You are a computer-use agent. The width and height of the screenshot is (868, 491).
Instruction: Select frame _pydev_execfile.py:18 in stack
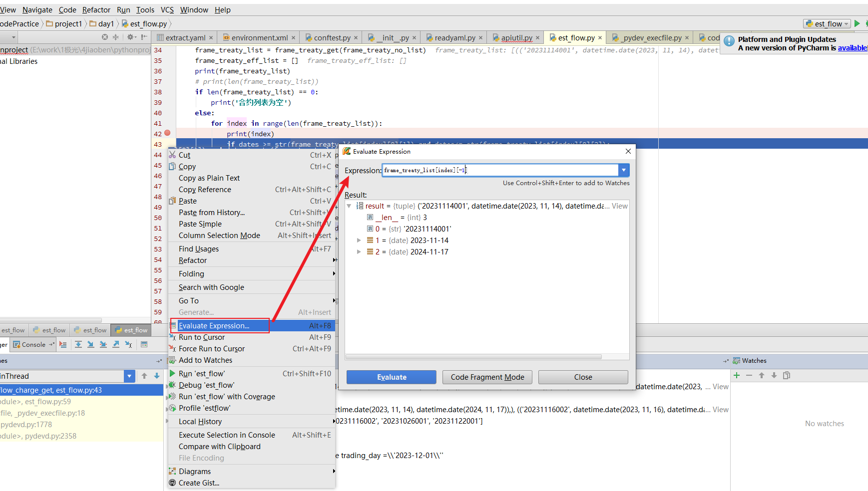[x=82, y=413]
